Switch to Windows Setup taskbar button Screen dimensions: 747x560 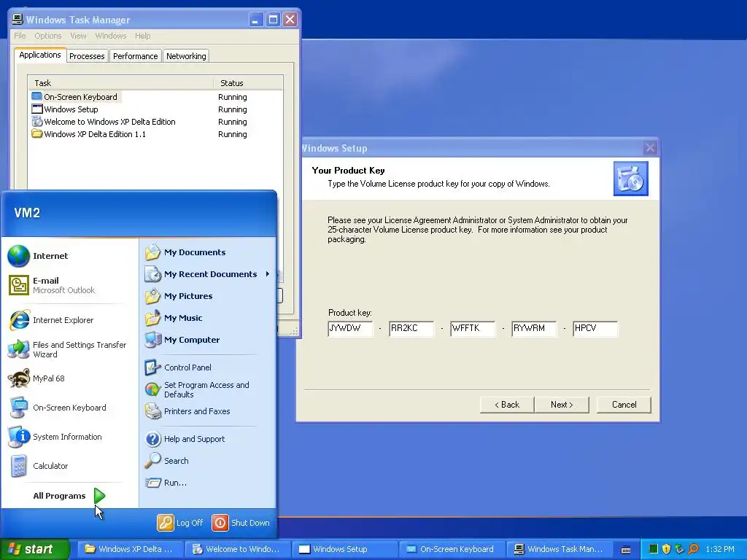pyautogui.click(x=344, y=549)
